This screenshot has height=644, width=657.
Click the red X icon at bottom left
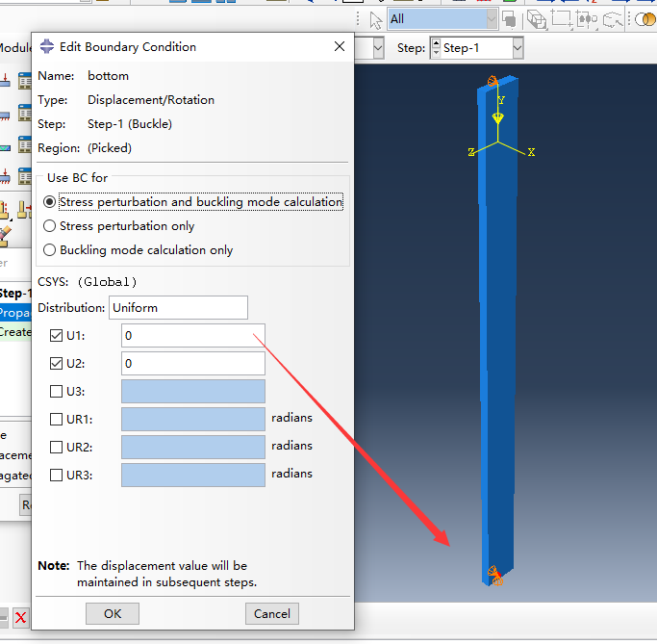20,617
